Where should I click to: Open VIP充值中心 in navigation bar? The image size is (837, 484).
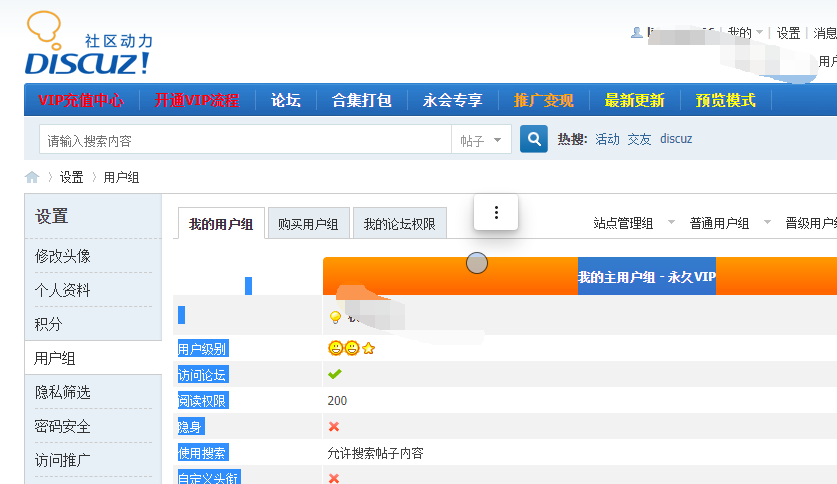click(81, 100)
